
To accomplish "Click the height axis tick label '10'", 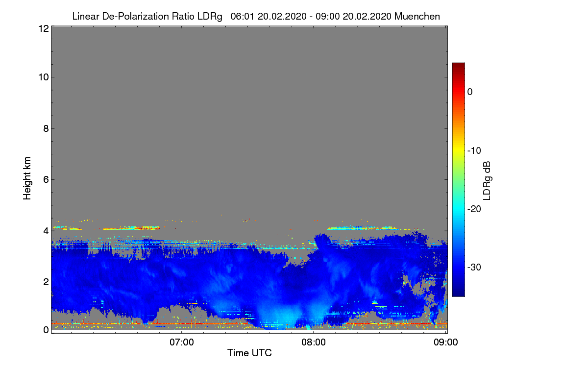I will (x=43, y=77).
